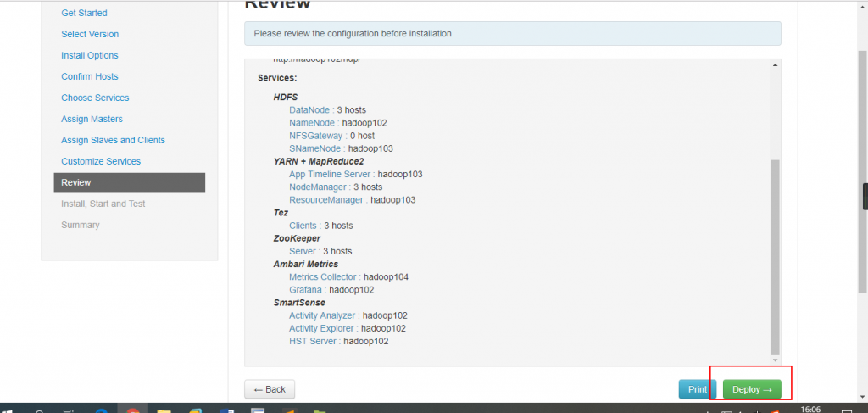The width and height of the screenshot is (868, 413).
Task: Click the SmartSense service heading
Action: tap(299, 302)
